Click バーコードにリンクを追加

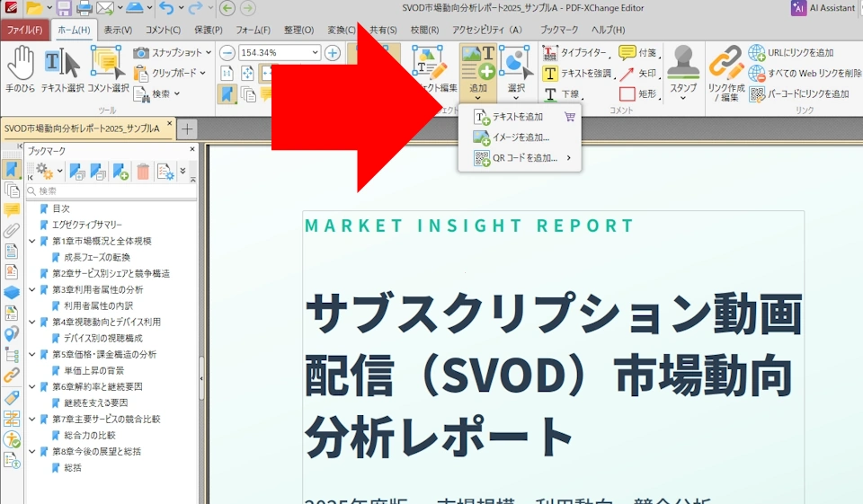click(x=798, y=94)
